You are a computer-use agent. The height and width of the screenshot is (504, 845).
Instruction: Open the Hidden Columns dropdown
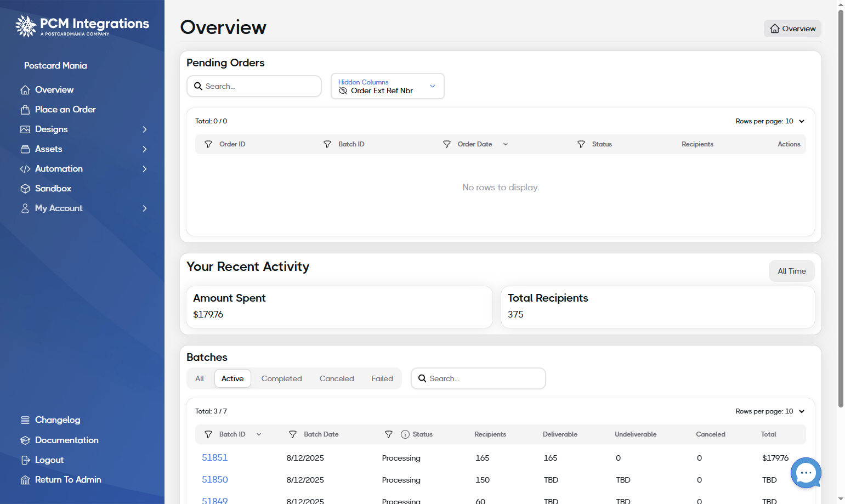(x=388, y=86)
